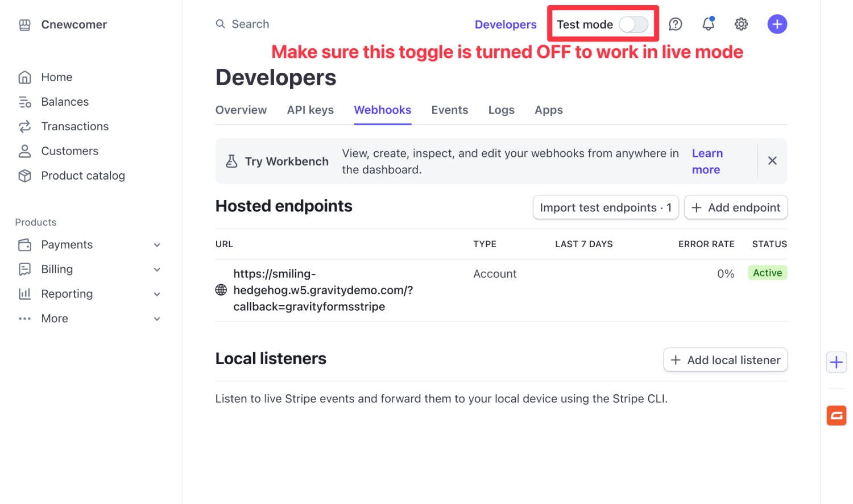Open the Gravity Forms widget bottom right

pyautogui.click(x=836, y=415)
